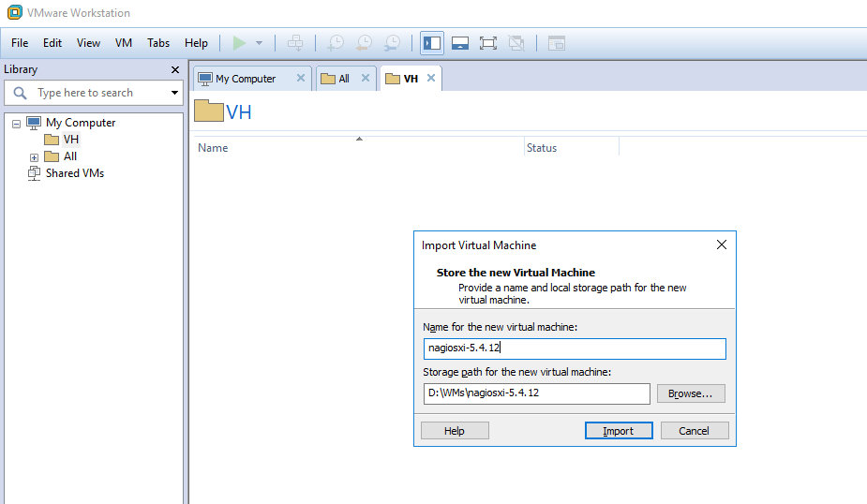This screenshot has height=504, width=867.
Task: Close the My Computer tab
Action: pyautogui.click(x=301, y=78)
